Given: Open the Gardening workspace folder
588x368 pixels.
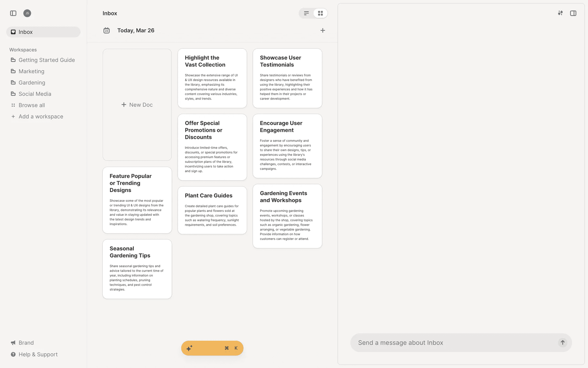Looking at the screenshot, I should point(32,82).
